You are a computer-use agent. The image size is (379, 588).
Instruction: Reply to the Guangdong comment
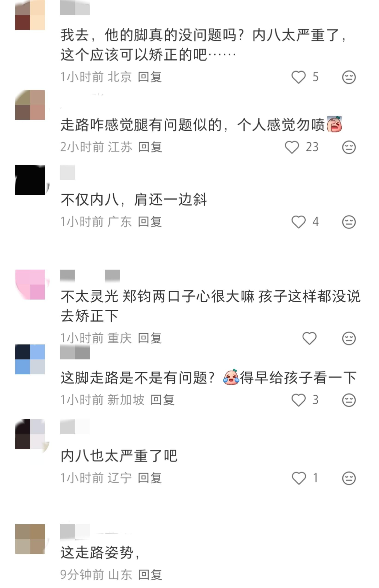pyautogui.click(x=150, y=222)
